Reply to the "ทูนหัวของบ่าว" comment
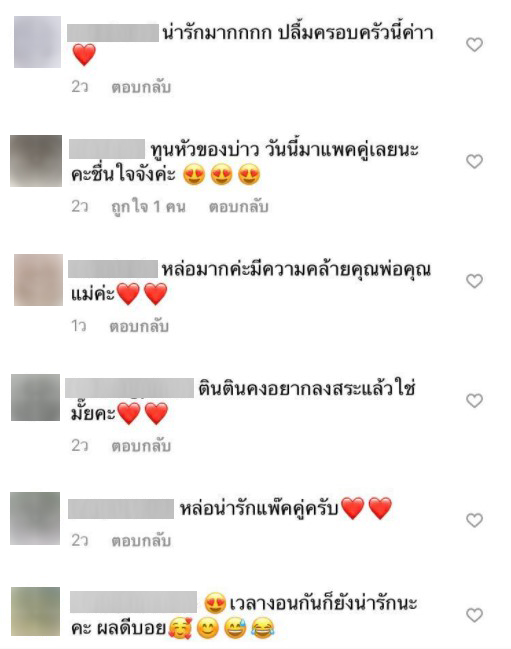The width and height of the screenshot is (511, 649). 238,207
